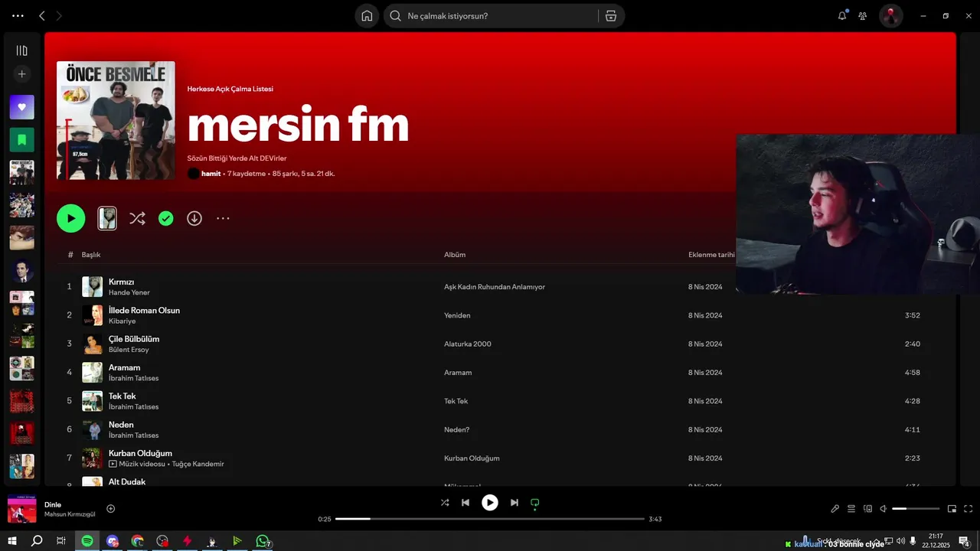The width and height of the screenshot is (980, 551).
Task: Toggle playlist shuffle next to play button
Action: 137,218
